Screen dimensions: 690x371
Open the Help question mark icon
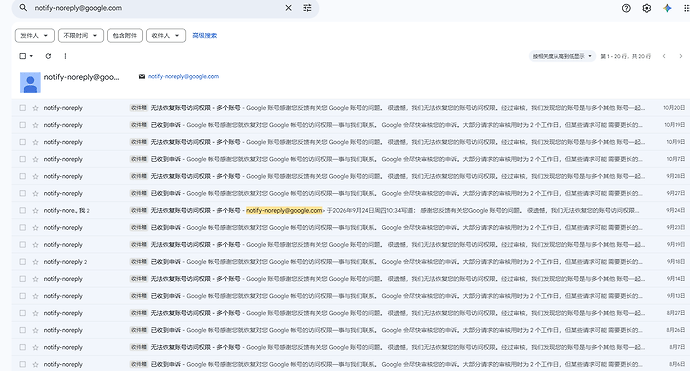626,8
